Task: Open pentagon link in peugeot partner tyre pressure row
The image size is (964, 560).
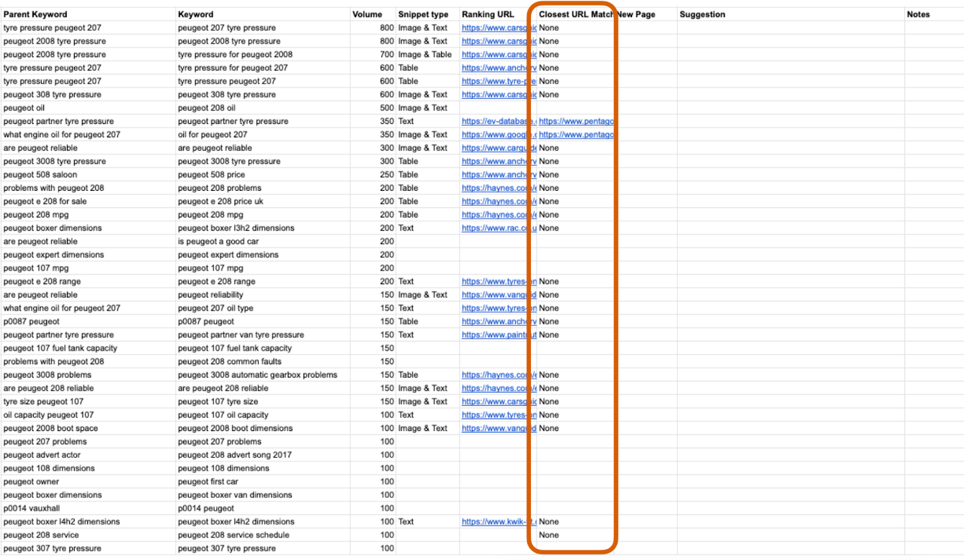Action: (577, 121)
